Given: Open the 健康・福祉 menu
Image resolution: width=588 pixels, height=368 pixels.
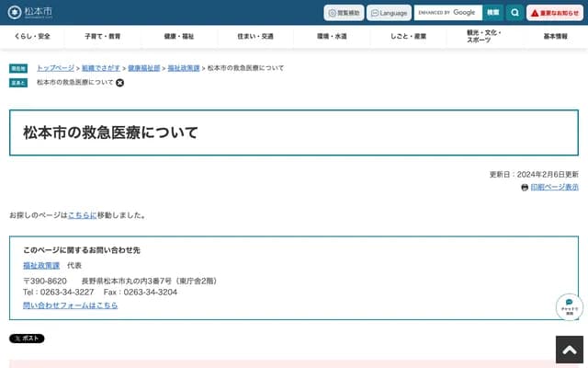Looking at the screenshot, I should (x=179, y=37).
